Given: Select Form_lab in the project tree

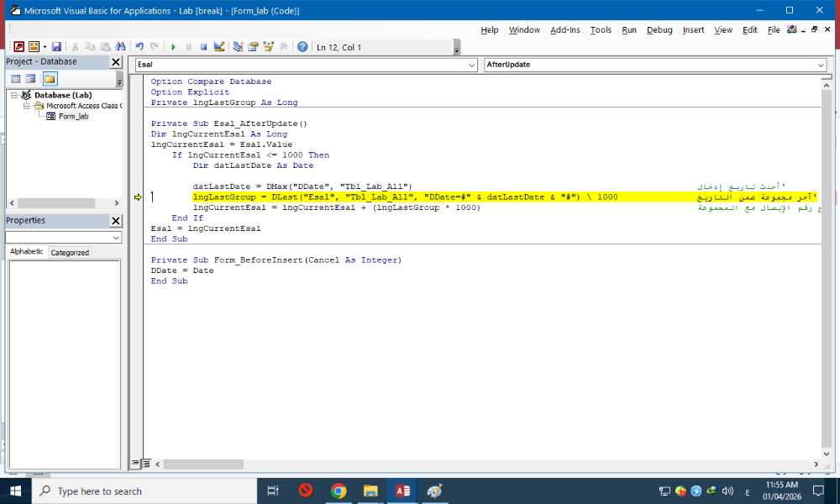Looking at the screenshot, I should point(72,116).
